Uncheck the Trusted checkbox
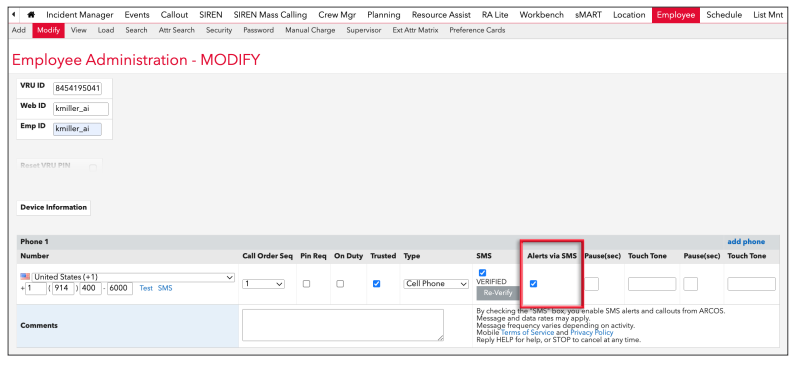Image resolution: width=796 pixels, height=368 pixels. (376, 284)
